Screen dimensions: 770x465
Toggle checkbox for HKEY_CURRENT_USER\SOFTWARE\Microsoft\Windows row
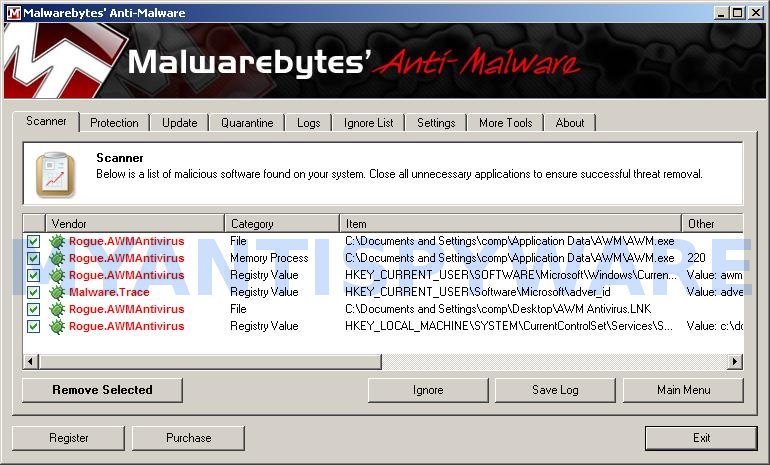click(33, 275)
